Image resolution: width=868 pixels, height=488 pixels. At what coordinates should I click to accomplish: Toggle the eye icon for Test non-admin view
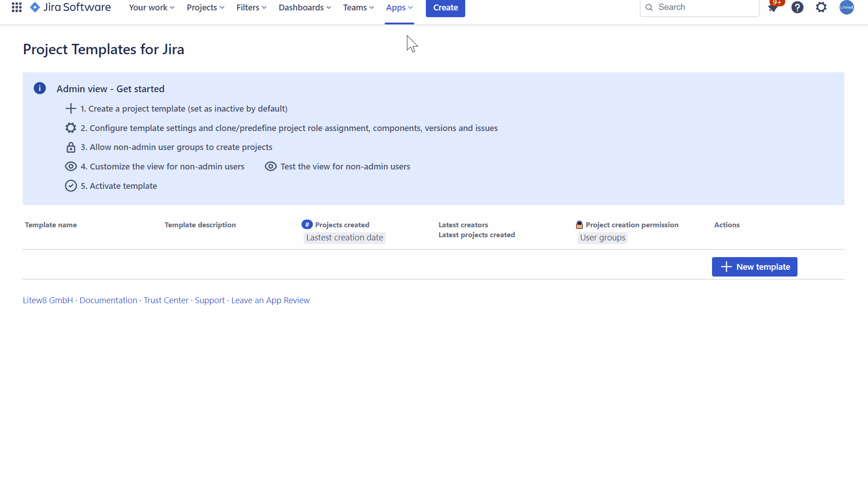[x=270, y=166]
